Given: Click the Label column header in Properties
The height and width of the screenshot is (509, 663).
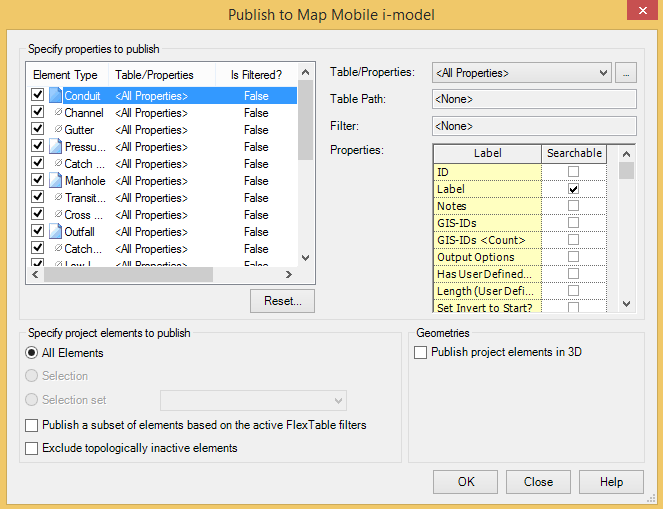Looking at the screenshot, I should point(488,153).
